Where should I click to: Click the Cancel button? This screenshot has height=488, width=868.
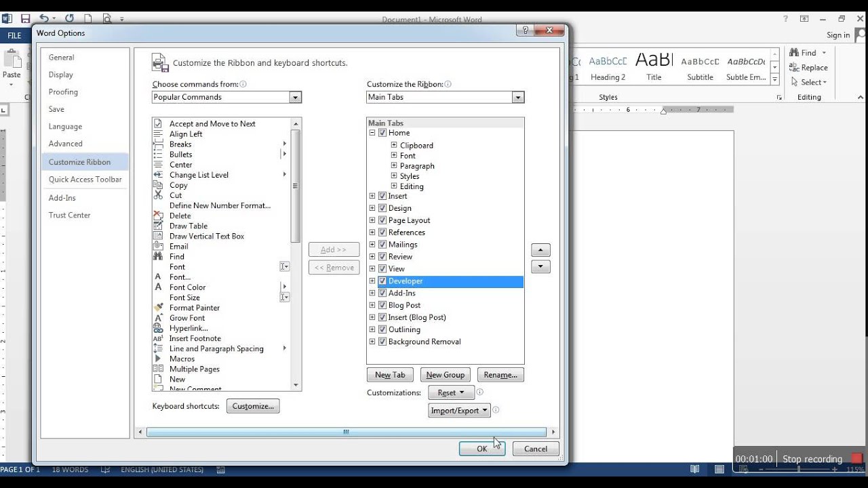(536, 449)
